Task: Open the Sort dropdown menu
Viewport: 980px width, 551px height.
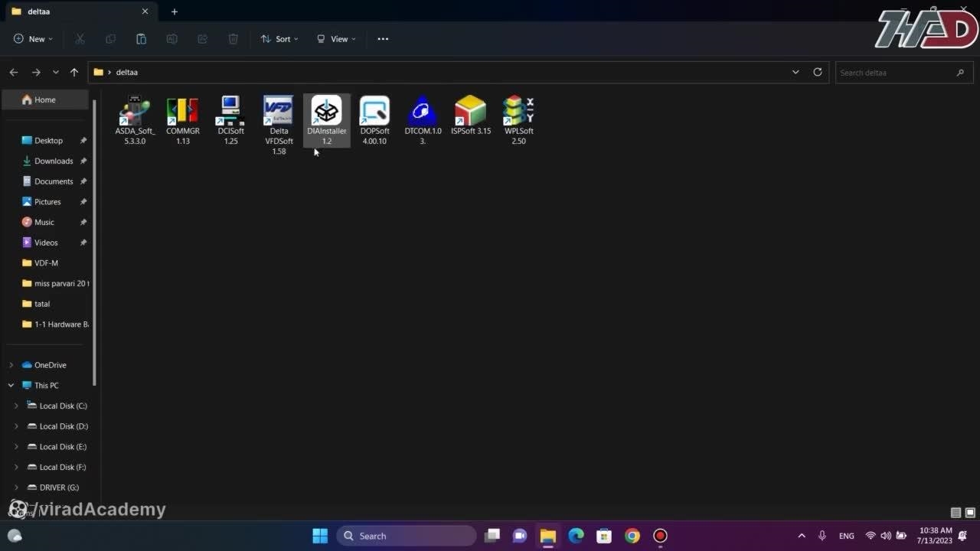Action: (279, 39)
